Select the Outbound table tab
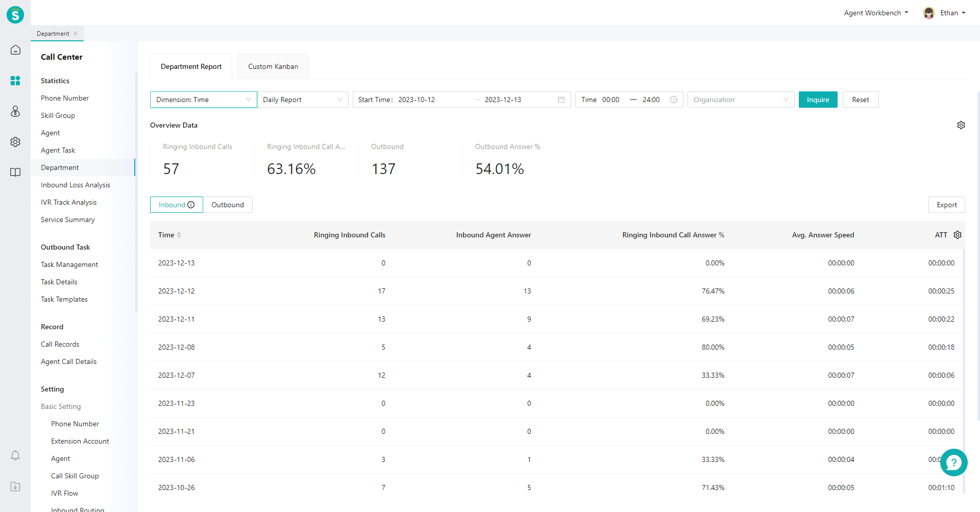This screenshot has width=980, height=512. 228,205
